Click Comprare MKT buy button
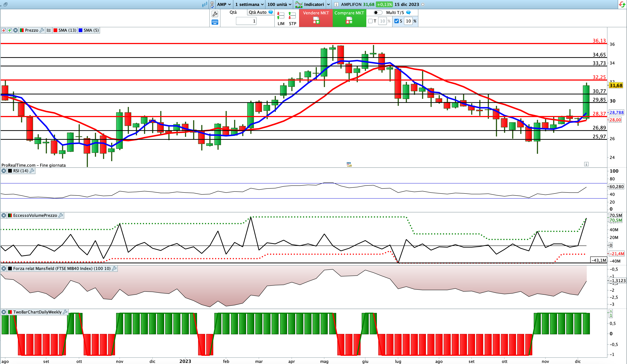627x364 pixels. 349,18
